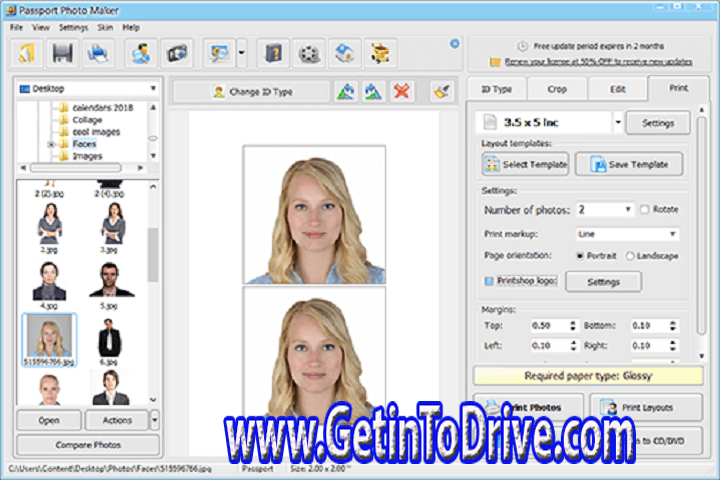Click the Print Layouts button
This screenshot has height=480, width=720.
point(647,407)
